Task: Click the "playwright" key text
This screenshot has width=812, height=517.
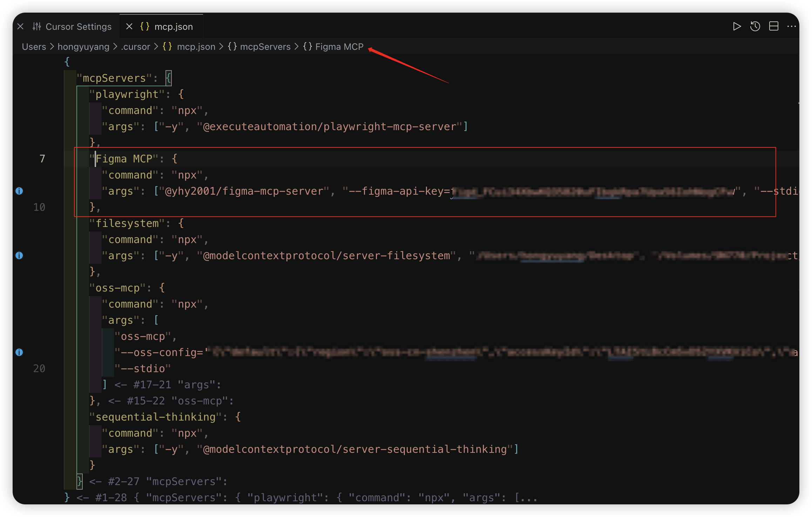Action: pos(127,94)
